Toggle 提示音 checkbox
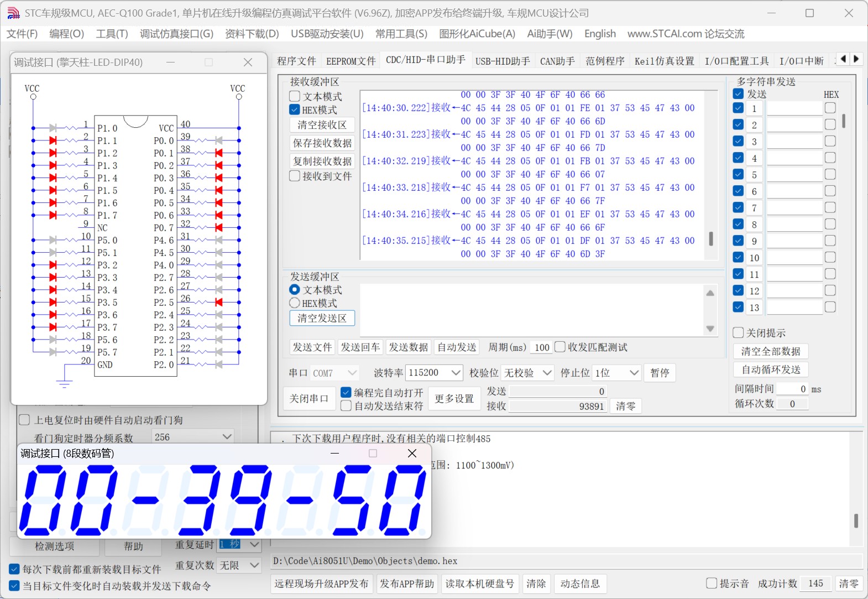The width and height of the screenshot is (868, 599). (x=712, y=583)
